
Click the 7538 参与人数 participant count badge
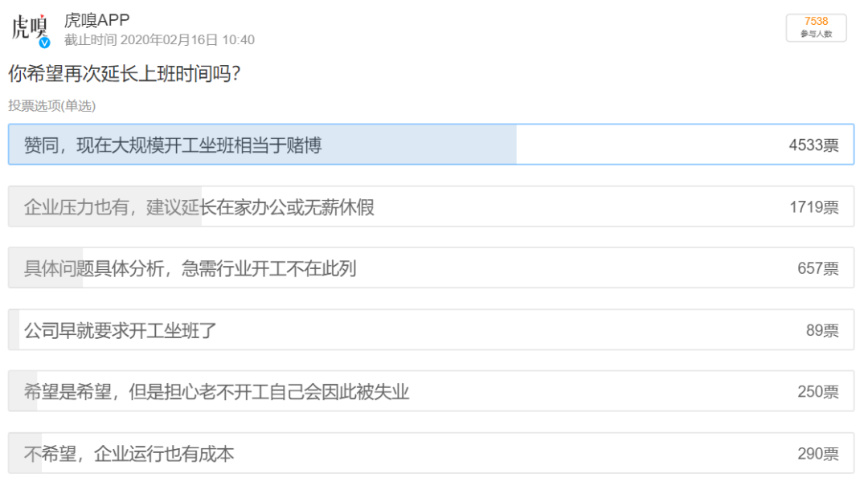[x=816, y=27]
